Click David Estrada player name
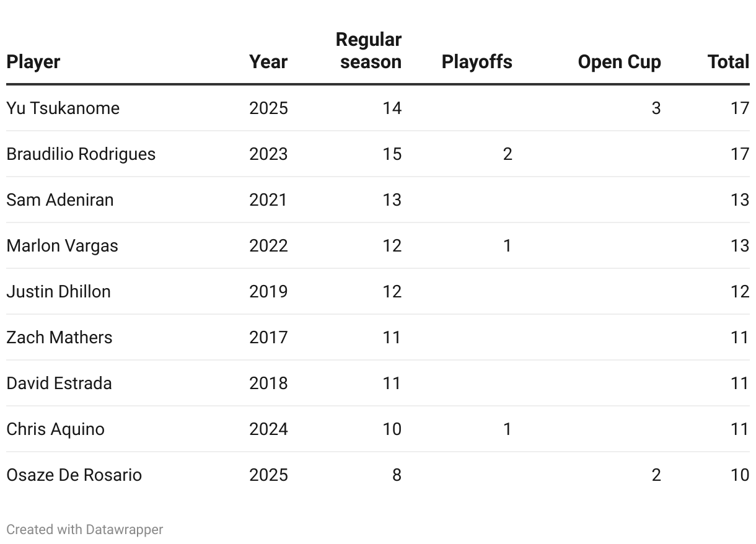Screen dimensions: 756x544 point(59,383)
